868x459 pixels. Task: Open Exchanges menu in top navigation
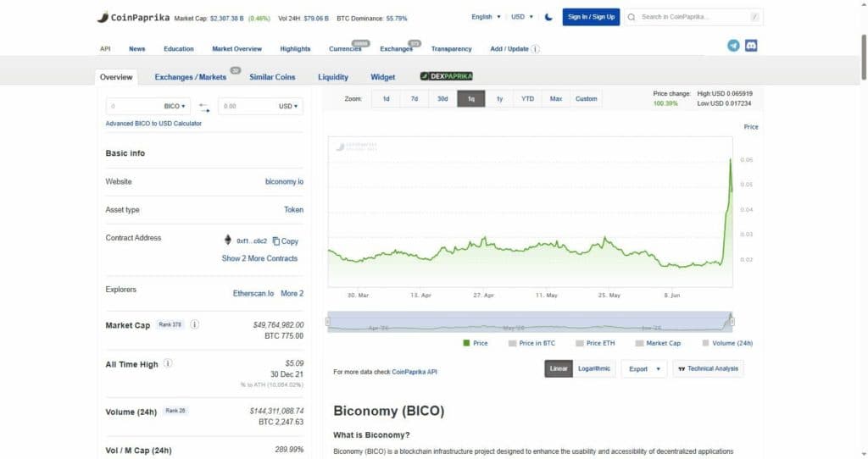(x=396, y=49)
